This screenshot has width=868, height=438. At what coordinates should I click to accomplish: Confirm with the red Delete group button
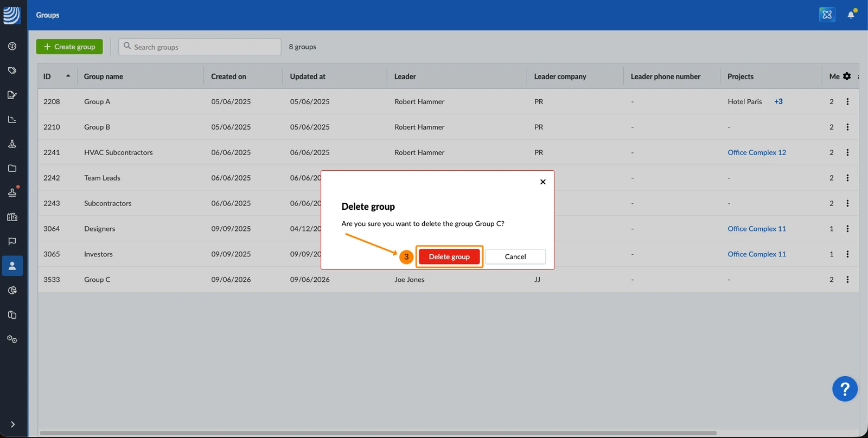[449, 257]
